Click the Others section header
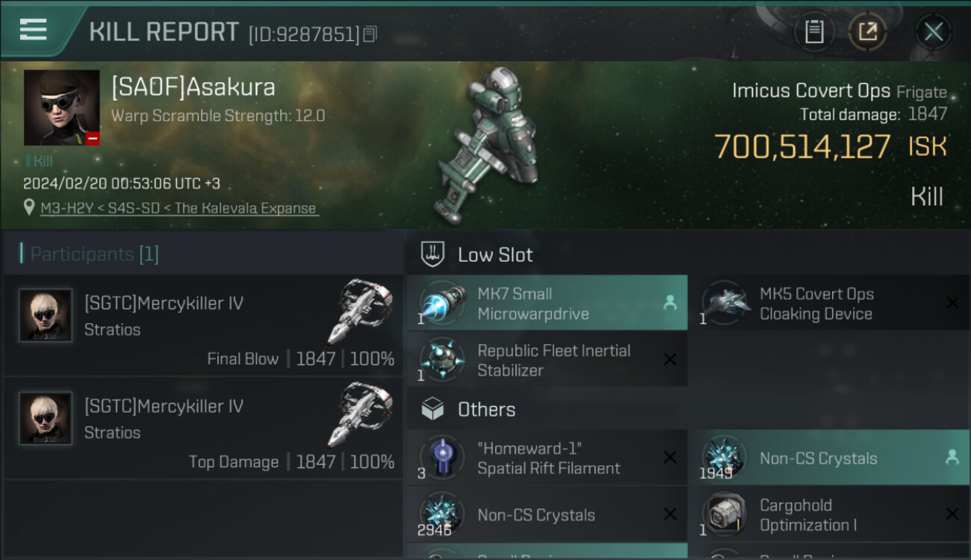 tap(486, 409)
